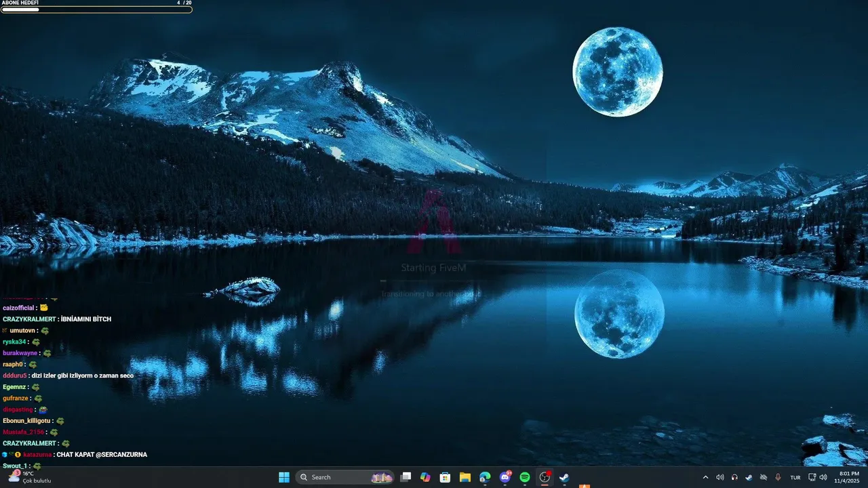The height and width of the screenshot is (488, 868).
Task: Click the chat username 'disgasting'
Action: pos(18,409)
